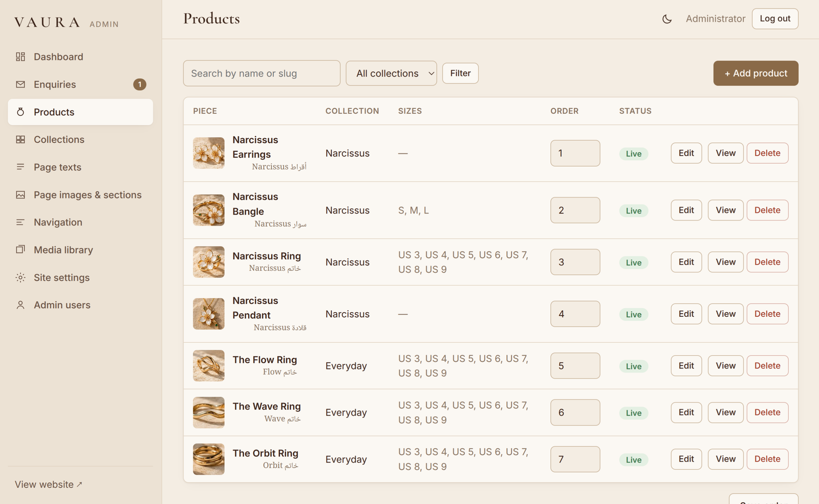This screenshot has height=504, width=819.
Task: Click the 'S, M, L' sizes cell
Action: coord(414,210)
